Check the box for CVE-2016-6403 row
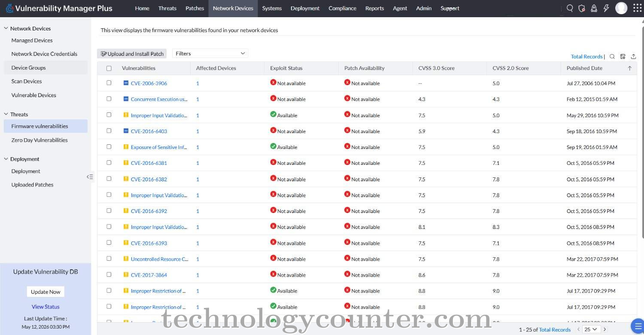This screenshot has height=335, width=644. (109, 131)
